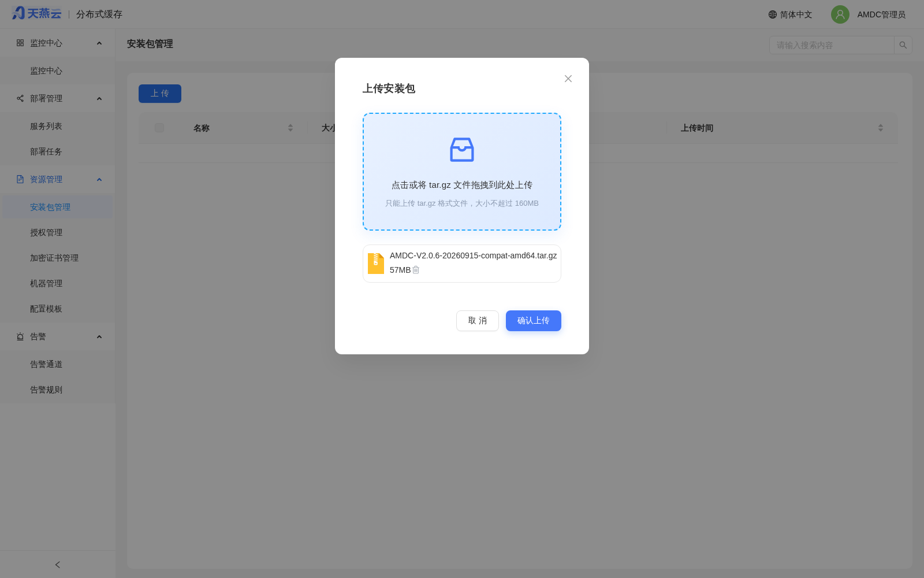The height and width of the screenshot is (578, 924).
Task: Click the globe language icon
Action: pyautogui.click(x=773, y=14)
